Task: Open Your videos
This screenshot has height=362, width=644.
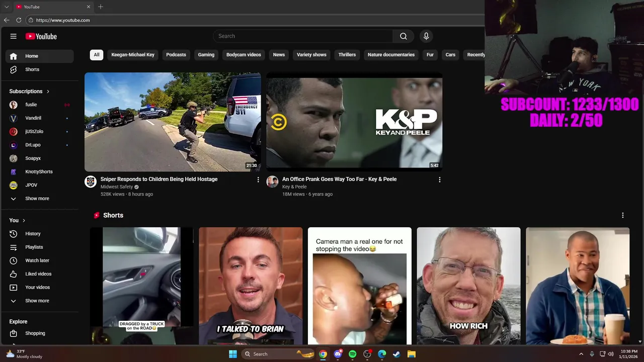Action: coord(39,287)
